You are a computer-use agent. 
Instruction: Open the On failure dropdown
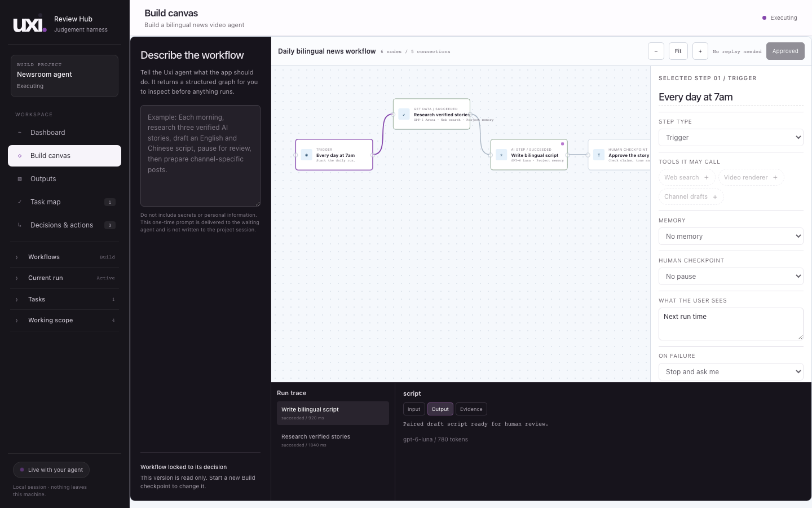731,372
